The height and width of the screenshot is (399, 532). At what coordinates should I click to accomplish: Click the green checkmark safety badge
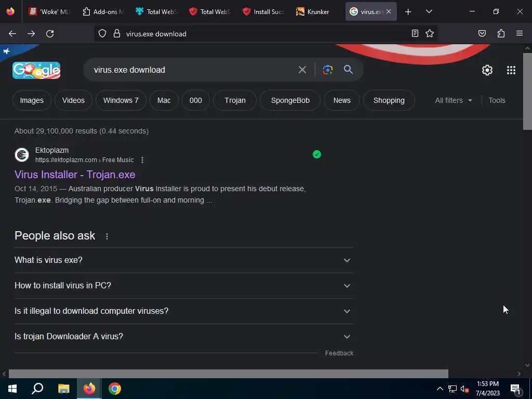click(x=317, y=154)
